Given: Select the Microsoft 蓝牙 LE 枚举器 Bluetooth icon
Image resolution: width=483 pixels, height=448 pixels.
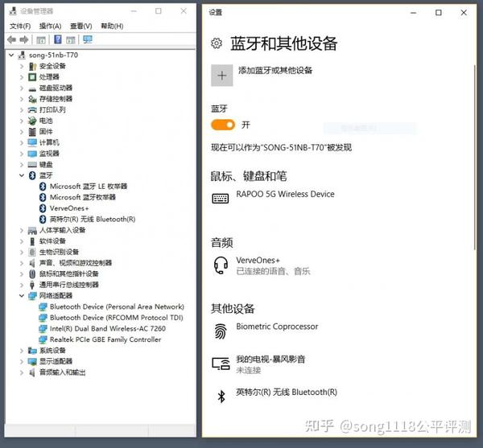Looking at the screenshot, I should (x=43, y=187).
